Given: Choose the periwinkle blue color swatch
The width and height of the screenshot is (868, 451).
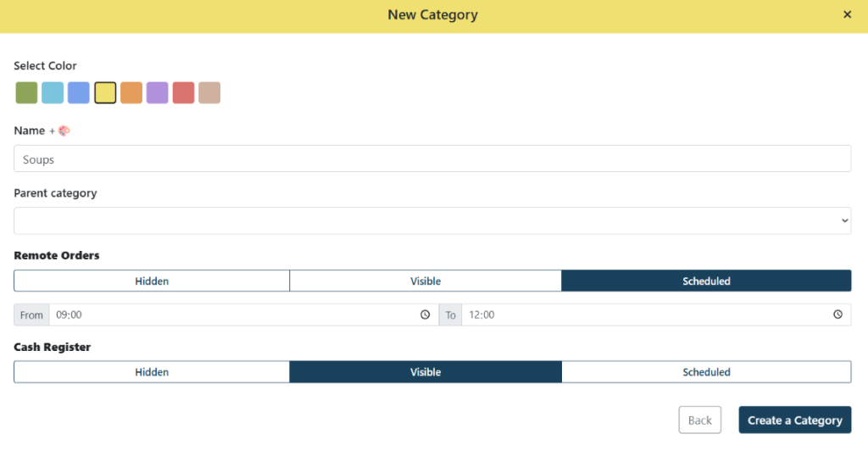Looking at the screenshot, I should 79,92.
